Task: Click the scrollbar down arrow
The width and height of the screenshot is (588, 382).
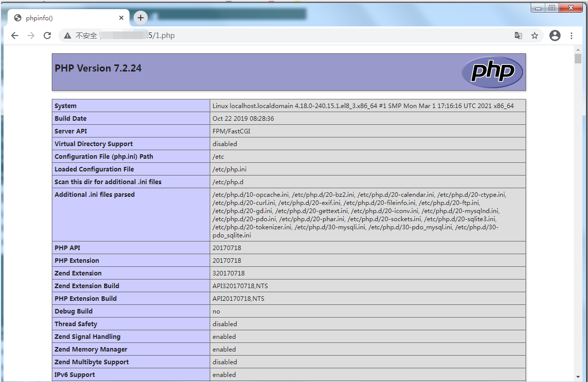Action: (x=578, y=377)
